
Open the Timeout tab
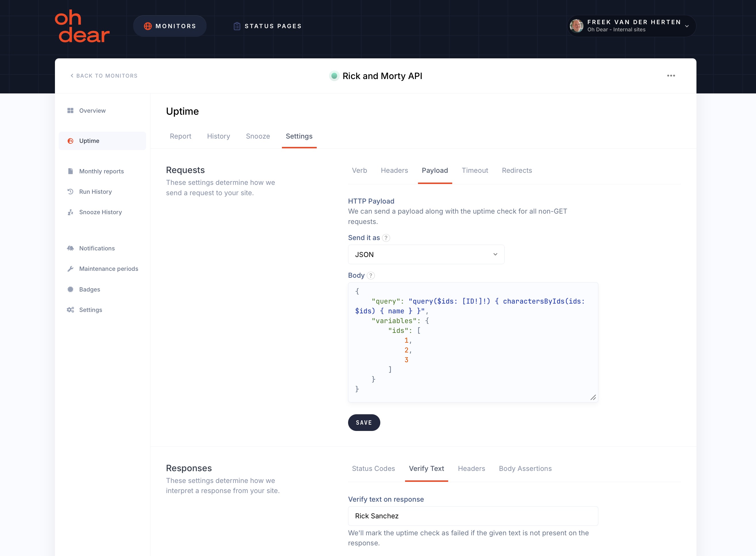475,171
